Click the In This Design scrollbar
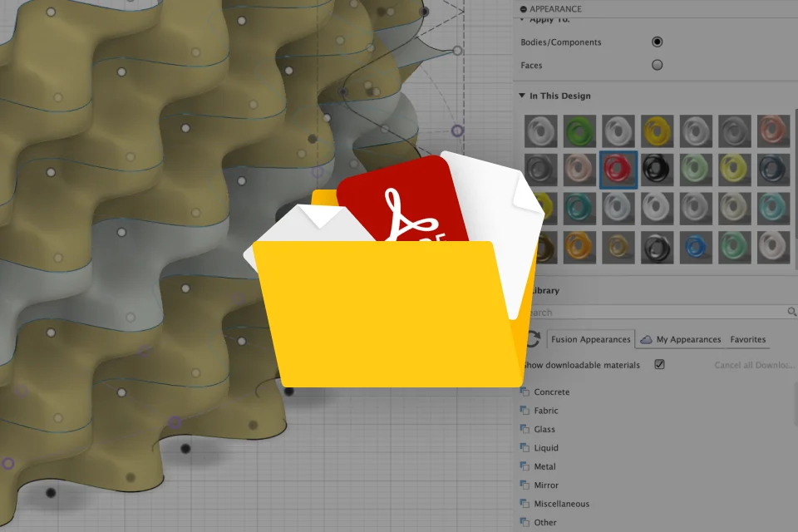The image size is (798, 532). 796,189
